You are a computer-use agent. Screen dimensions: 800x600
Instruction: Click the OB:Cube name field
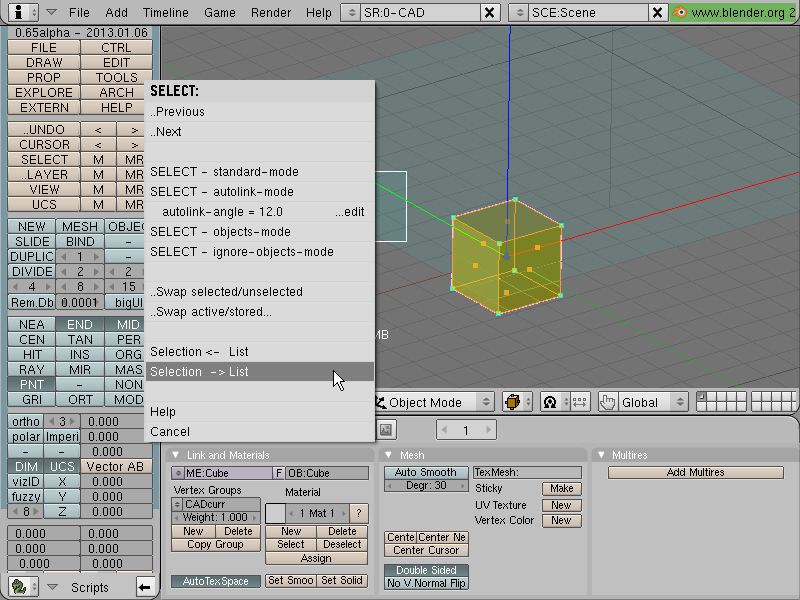(327, 473)
